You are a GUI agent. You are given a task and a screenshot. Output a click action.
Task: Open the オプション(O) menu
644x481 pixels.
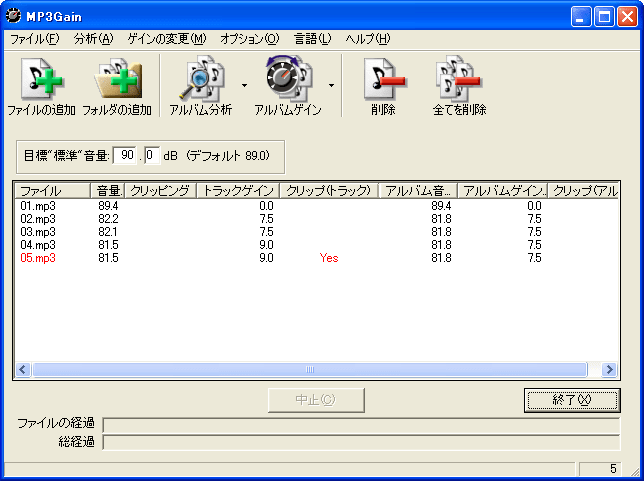tap(249, 39)
